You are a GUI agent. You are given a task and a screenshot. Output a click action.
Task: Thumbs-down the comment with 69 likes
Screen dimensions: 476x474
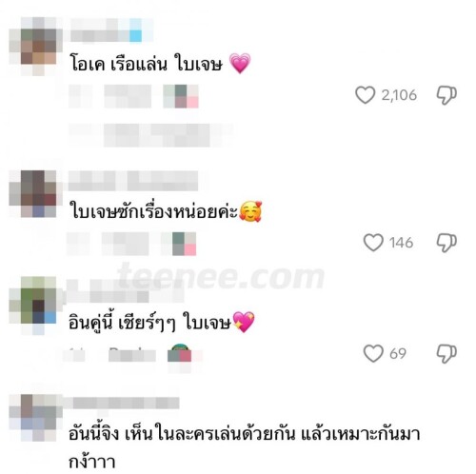446,354
